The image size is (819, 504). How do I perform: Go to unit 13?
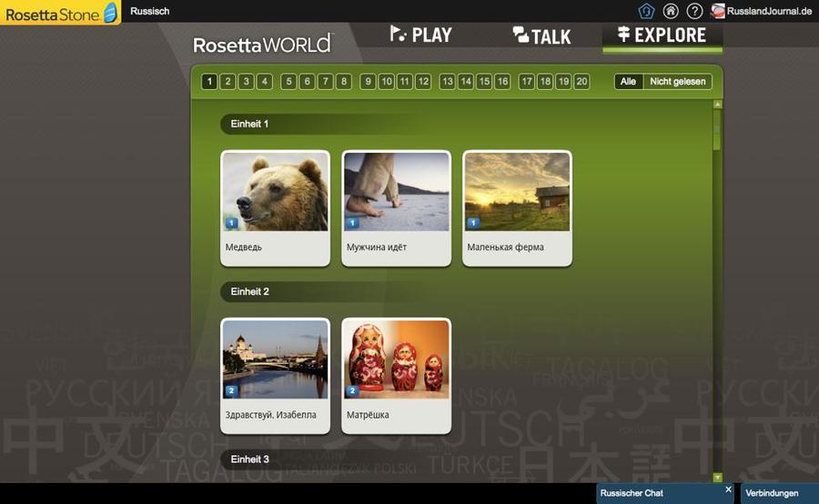447,82
